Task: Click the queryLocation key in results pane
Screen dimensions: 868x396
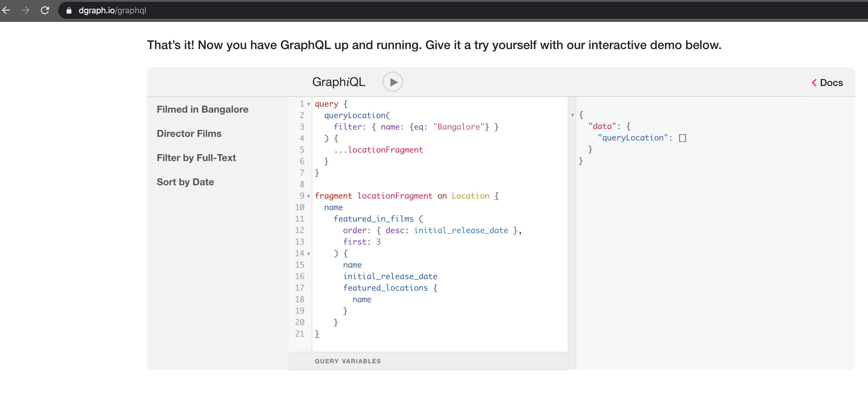Action: click(633, 138)
